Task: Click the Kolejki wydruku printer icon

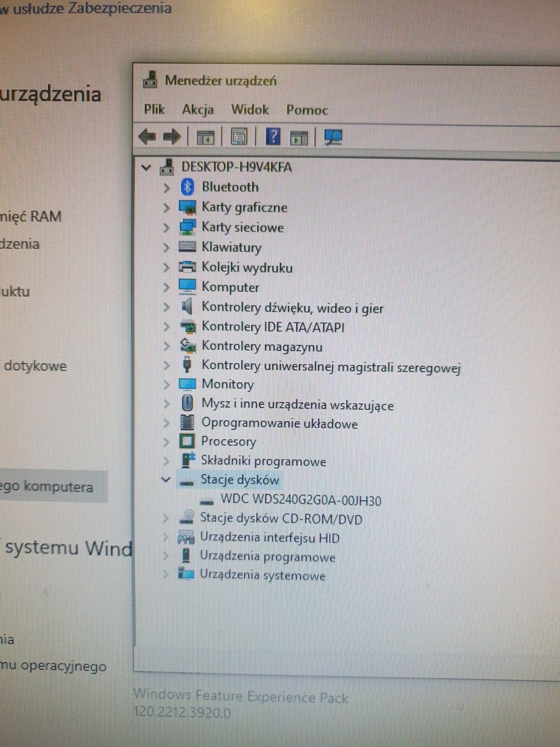Action: point(187,267)
